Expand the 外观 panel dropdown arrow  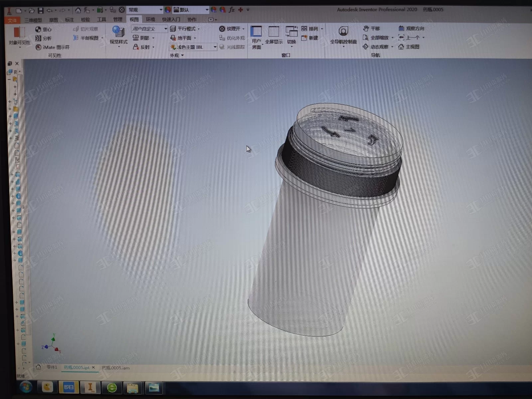point(182,56)
